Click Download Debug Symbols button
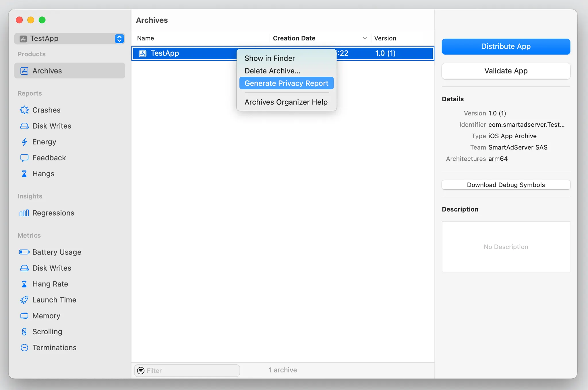Viewport: 588px width, 390px height. pos(506,185)
